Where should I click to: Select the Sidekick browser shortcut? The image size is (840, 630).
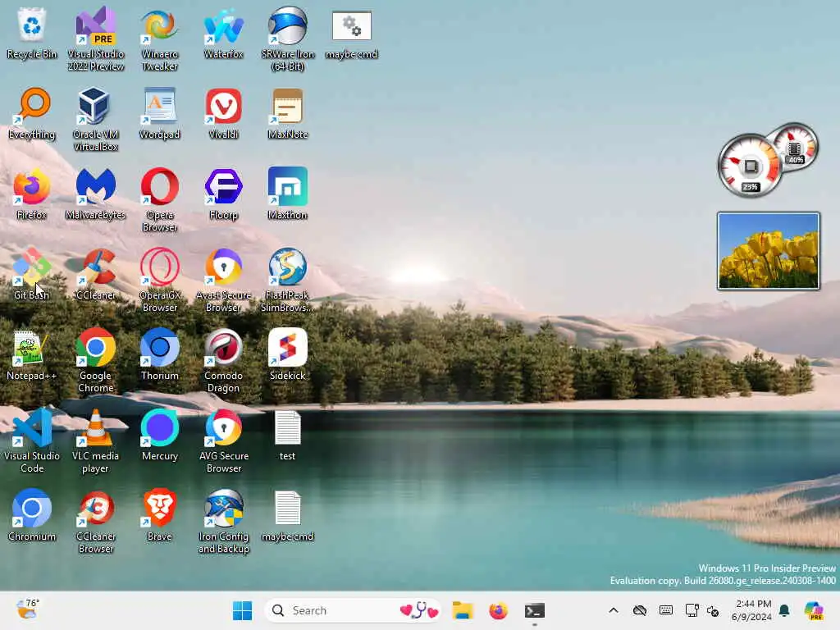(287, 354)
